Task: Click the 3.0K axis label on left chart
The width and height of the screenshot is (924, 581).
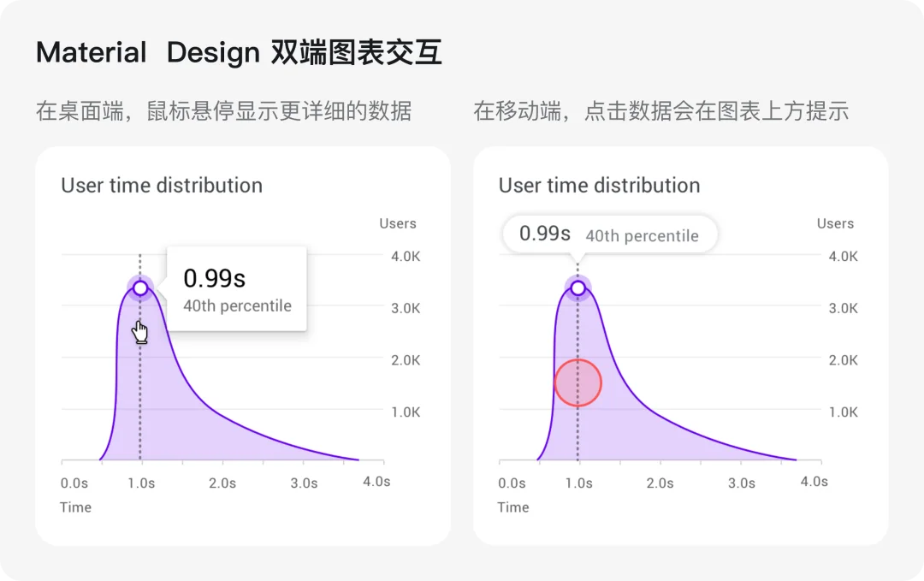Action: 406,308
